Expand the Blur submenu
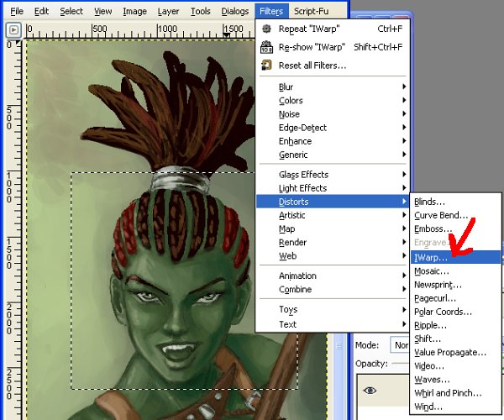504x420 pixels. 333,87
